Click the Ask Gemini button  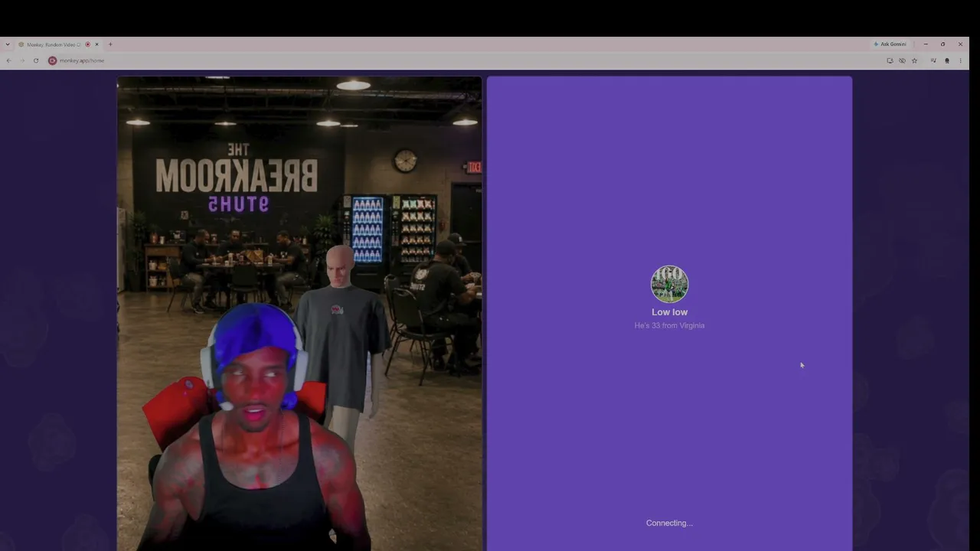point(890,44)
